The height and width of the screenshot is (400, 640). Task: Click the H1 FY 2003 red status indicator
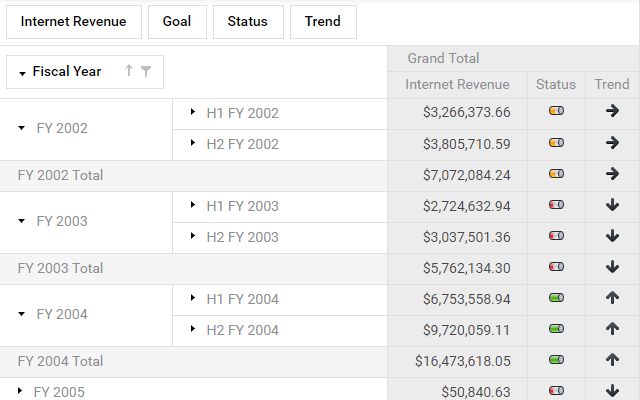(x=556, y=206)
